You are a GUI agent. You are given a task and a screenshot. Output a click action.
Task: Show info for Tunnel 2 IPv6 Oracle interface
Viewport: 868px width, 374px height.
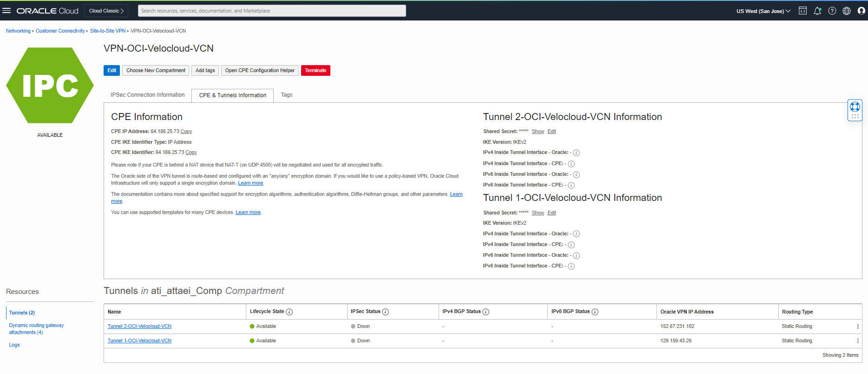[x=576, y=174]
